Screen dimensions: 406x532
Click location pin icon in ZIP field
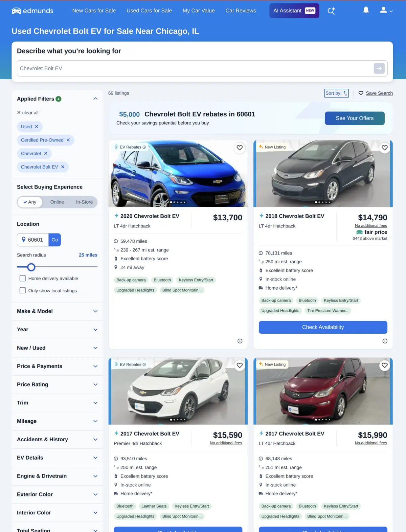24,240
